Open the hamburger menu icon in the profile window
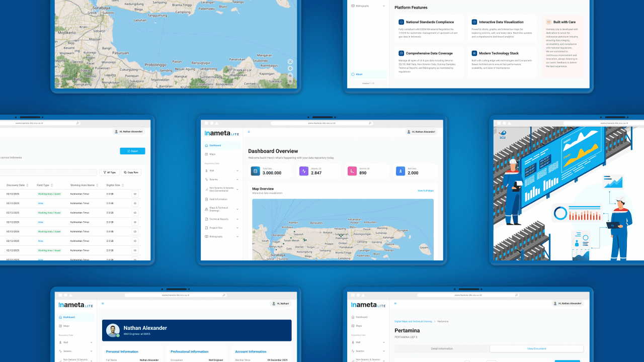 [x=103, y=304]
